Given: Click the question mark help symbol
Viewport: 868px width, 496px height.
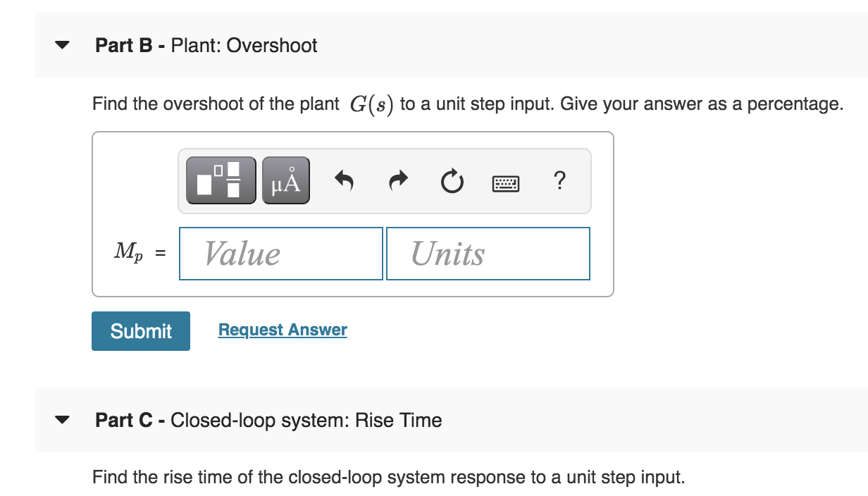Looking at the screenshot, I should point(559,182).
